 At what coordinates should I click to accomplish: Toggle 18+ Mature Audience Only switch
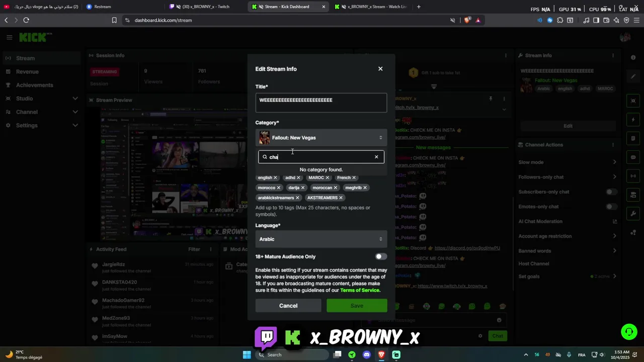(x=381, y=256)
